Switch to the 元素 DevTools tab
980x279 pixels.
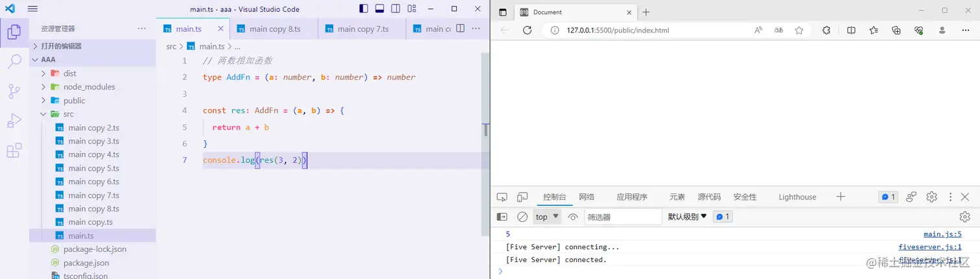pyautogui.click(x=677, y=197)
